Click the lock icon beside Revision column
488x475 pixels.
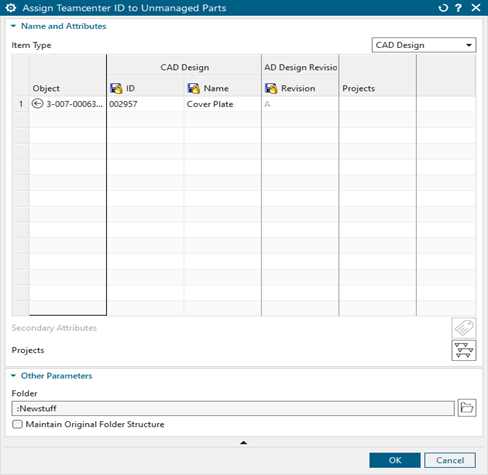271,88
